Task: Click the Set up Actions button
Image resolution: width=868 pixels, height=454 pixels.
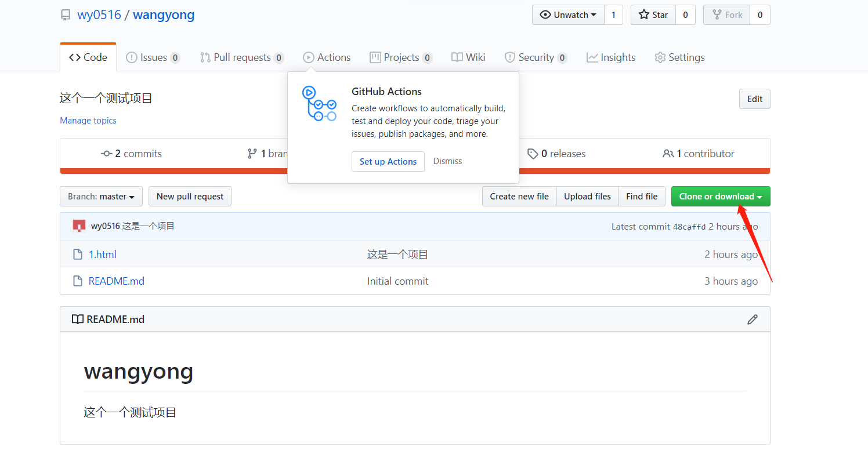Action: coord(388,162)
